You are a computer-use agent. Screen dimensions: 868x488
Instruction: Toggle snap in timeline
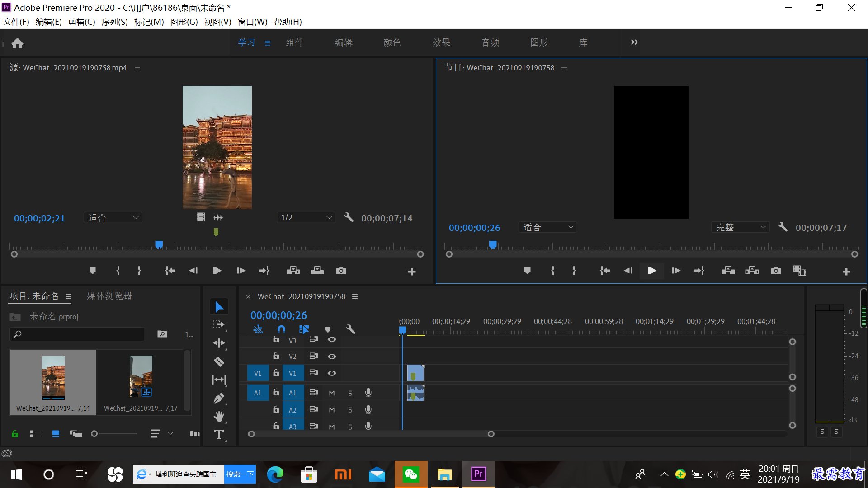(x=281, y=329)
